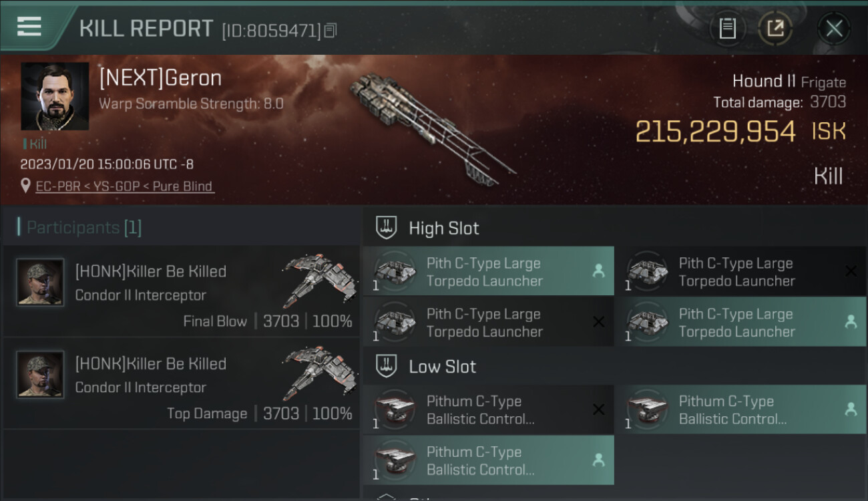This screenshot has width=868, height=501.
Task: Share the kill report via export icon
Action: pos(775,28)
